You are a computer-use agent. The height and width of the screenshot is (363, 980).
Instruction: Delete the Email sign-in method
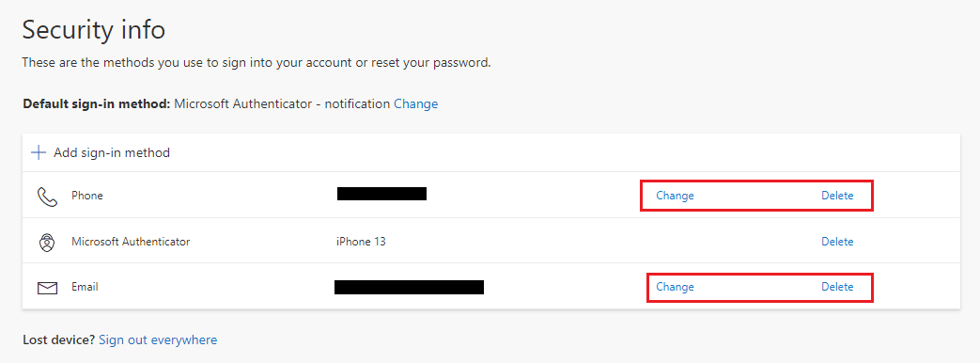(x=837, y=287)
